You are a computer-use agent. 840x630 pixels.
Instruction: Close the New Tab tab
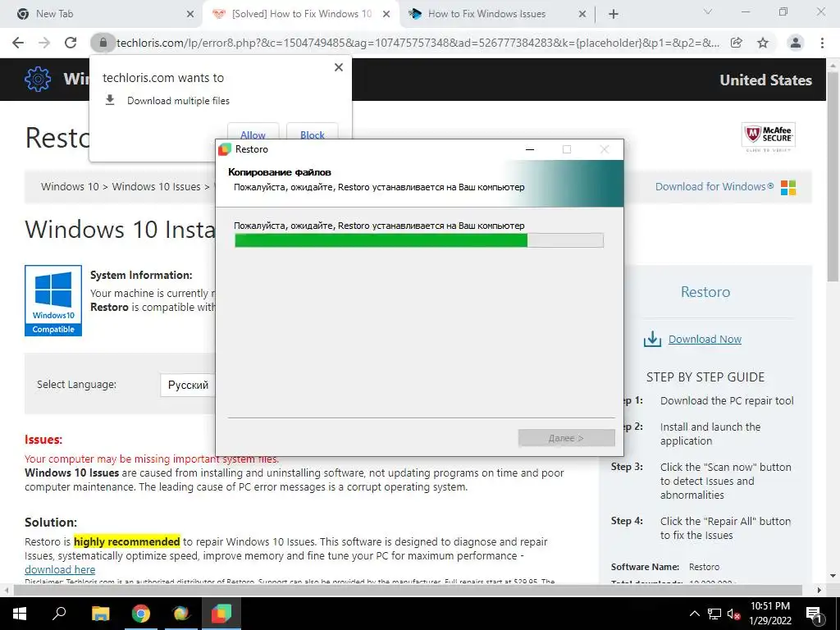[x=190, y=15]
